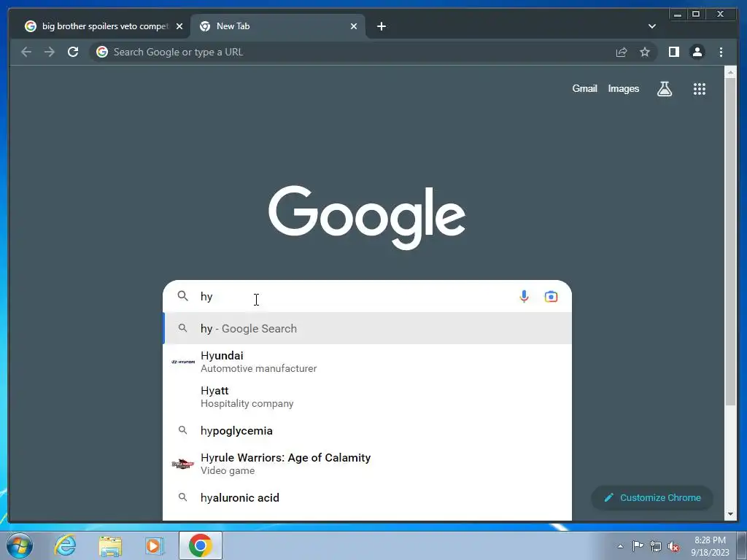Launch Internet Explorer from taskbar
The height and width of the screenshot is (560, 747).
(x=65, y=545)
